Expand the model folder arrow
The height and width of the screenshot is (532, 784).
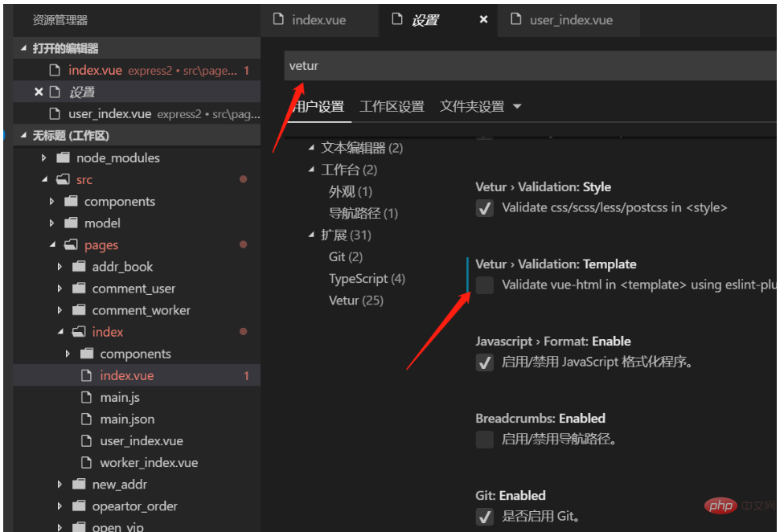point(52,223)
